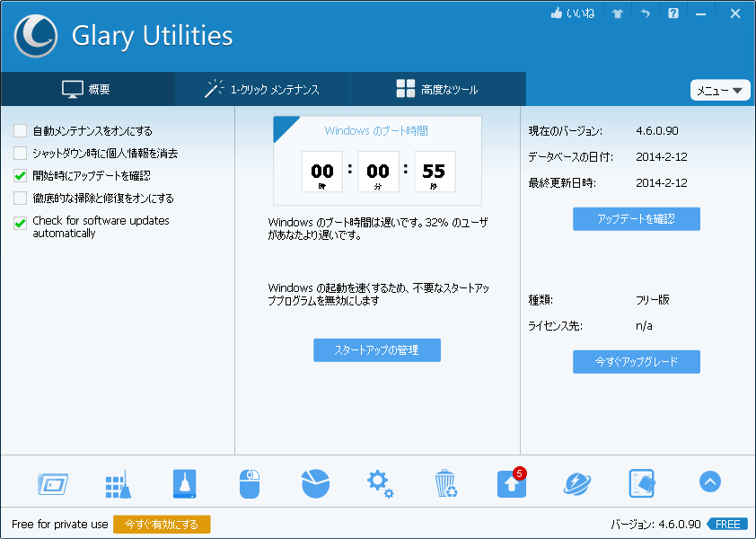Open the 1-クリック メンテナンス tab
756x539 pixels.
(262, 89)
